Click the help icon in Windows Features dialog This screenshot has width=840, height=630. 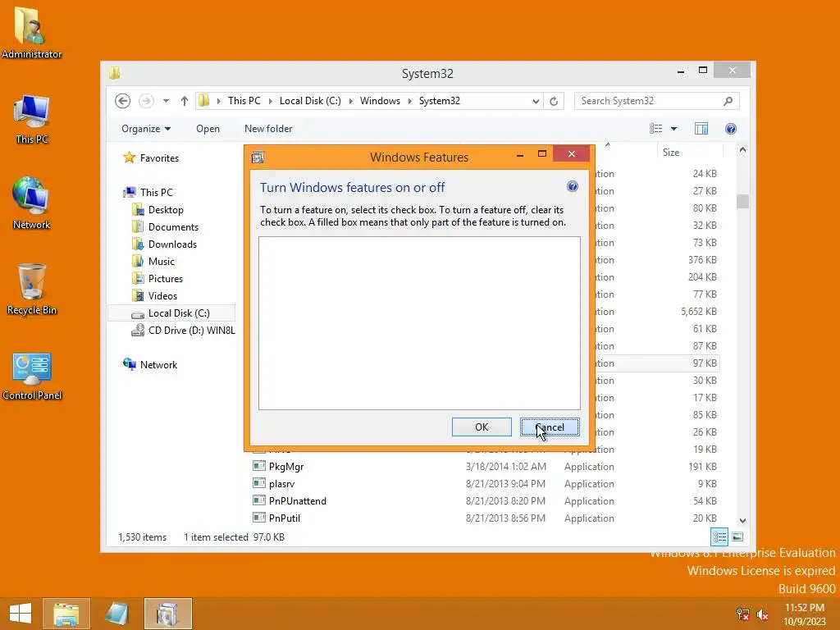(x=572, y=186)
